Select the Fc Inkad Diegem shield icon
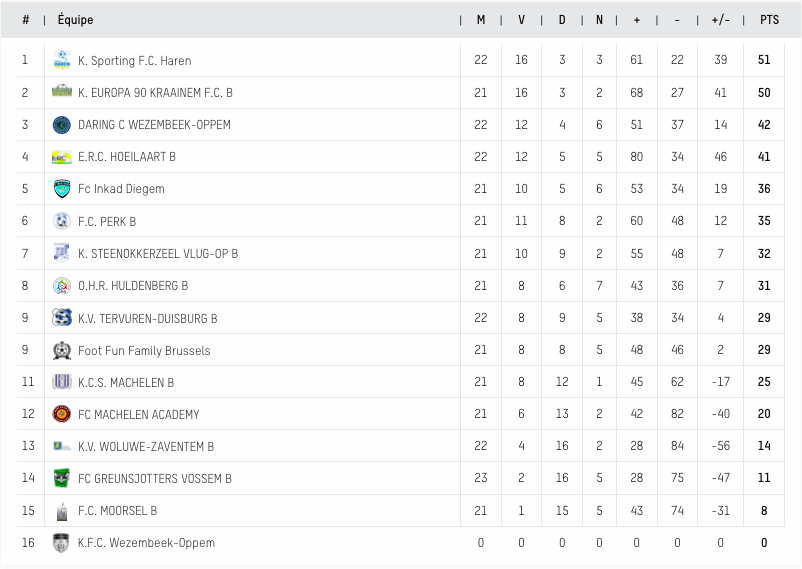Viewport: 802px width, 569px height. pyautogui.click(x=62, y=189)
